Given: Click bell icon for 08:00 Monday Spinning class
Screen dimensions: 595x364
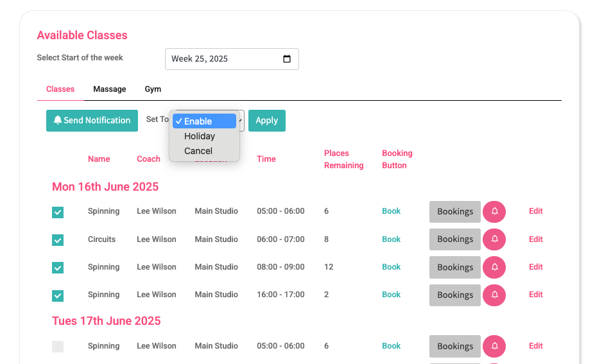Looking at the screenshot, I should tap(494, 267).
